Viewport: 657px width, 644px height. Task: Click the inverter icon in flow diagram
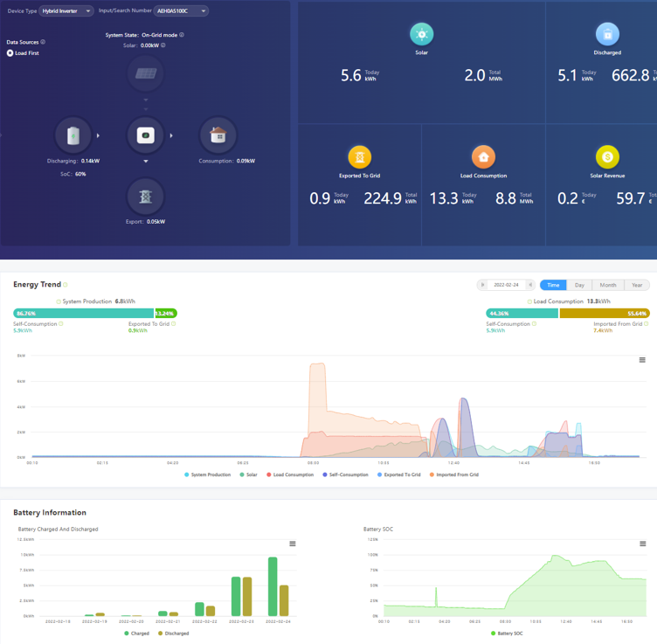145,135
